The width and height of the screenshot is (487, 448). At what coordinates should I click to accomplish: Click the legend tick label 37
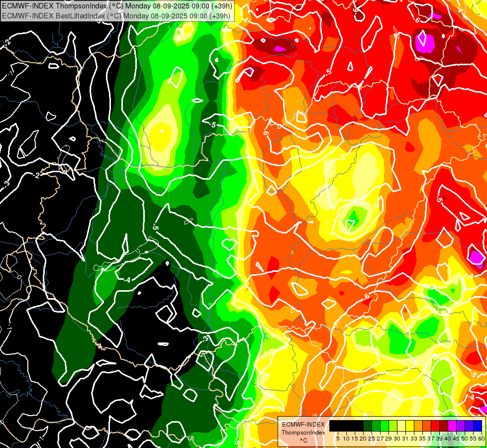tap(431, 439)
